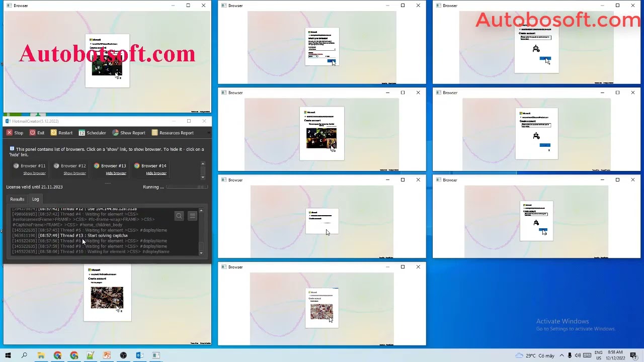Click the Restart toolbar icon
Screen dimensions: 644x362
[x=54, y=133]
